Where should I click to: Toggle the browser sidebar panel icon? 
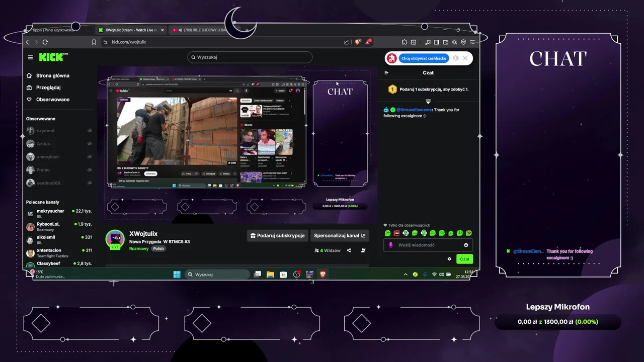pos(437,42)
